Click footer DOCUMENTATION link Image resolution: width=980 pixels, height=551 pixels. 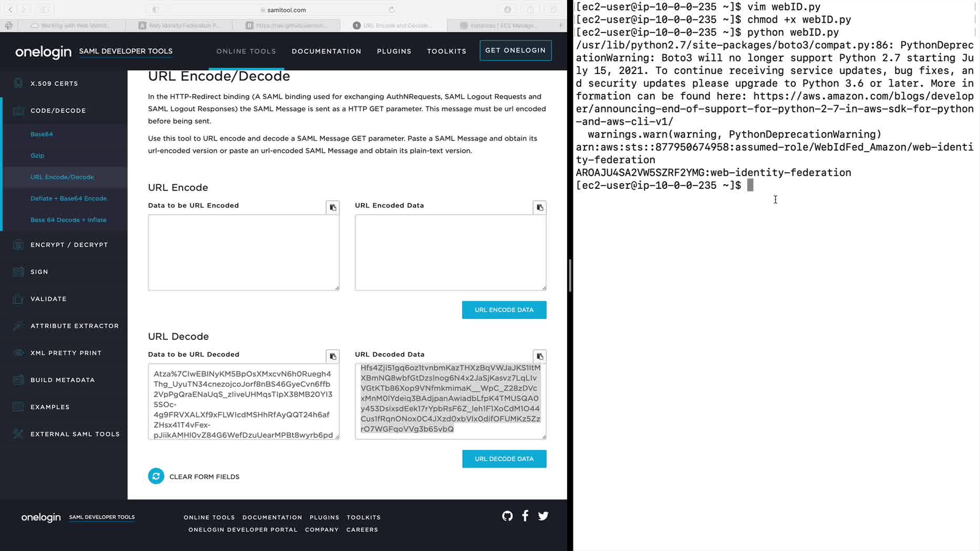tap(272, 517)
